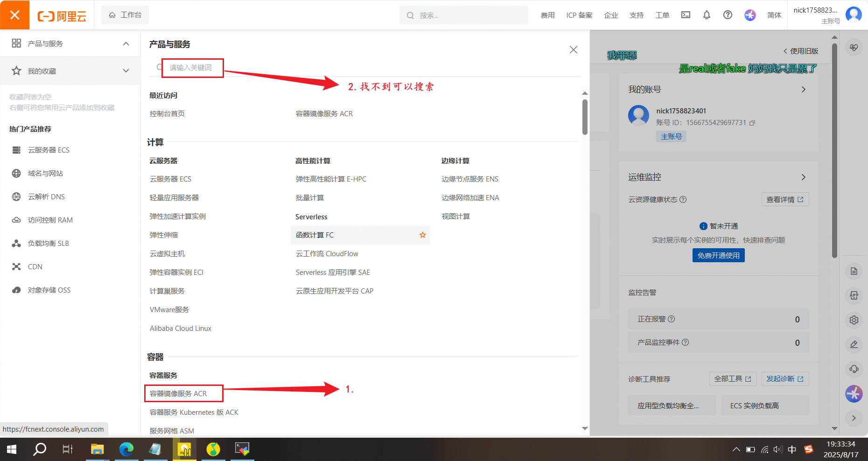Viewport: 868px width, 461px height.
Task: Open Windows taskbar search
Action: pyautogui.click(x=40, y=449)
